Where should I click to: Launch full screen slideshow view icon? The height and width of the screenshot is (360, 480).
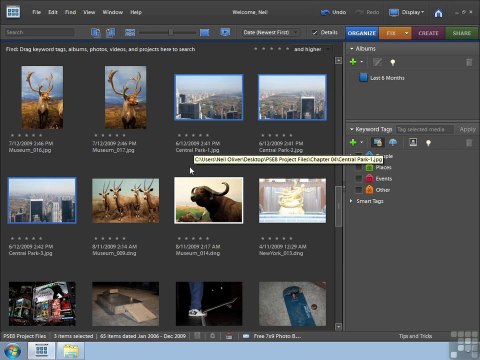[225, 32]
